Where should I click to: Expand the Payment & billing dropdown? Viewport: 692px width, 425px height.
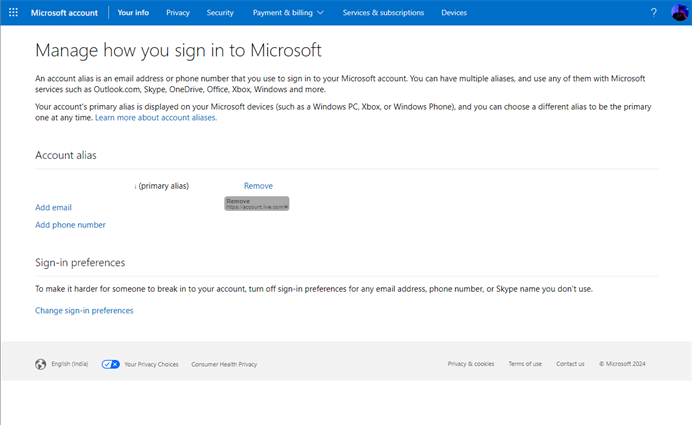(x=290, y=13)
